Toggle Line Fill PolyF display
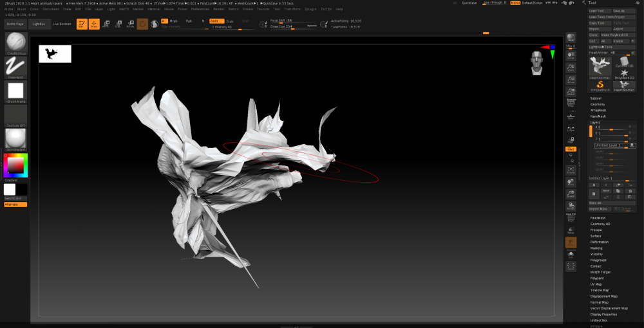The height and width of the screenshot is (328, 644). click(x=571, y=218)
